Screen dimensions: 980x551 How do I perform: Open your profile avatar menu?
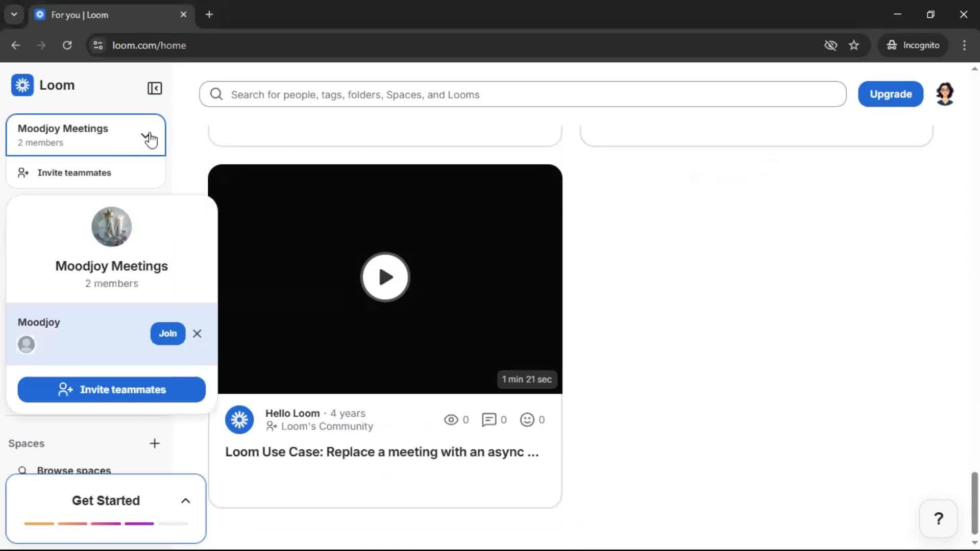coord(945,93)
